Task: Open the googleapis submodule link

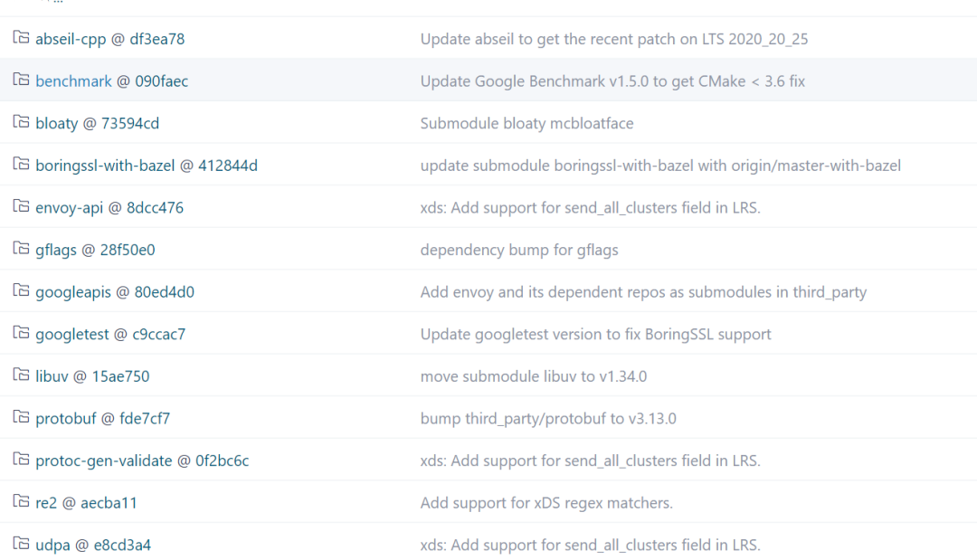Action: click(x=115, y=292)
